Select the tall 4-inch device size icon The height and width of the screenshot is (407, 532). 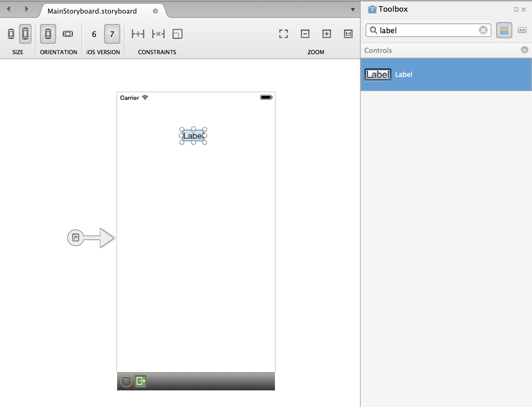pyautogui.click(x=25, y=34)
